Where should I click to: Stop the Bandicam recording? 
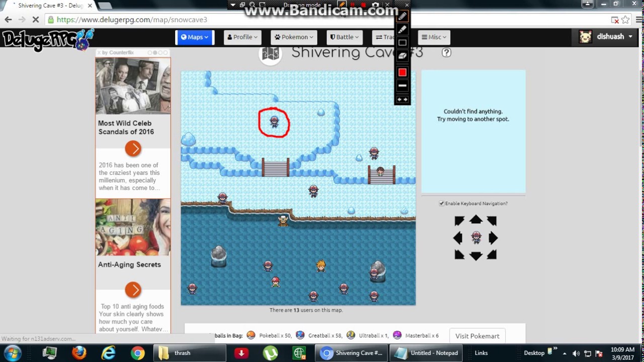pyautogui.click(x=363, y=5)
